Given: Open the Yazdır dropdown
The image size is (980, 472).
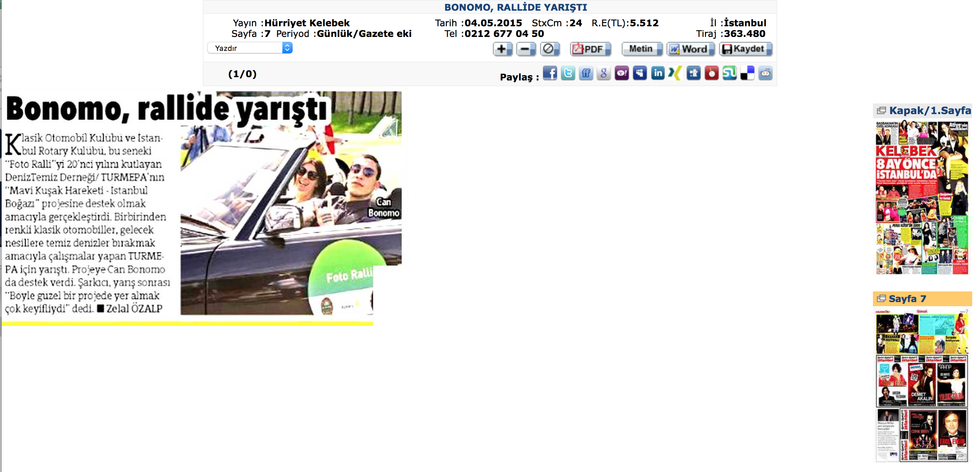Looking at the screenshot, I should coord(250,48).
